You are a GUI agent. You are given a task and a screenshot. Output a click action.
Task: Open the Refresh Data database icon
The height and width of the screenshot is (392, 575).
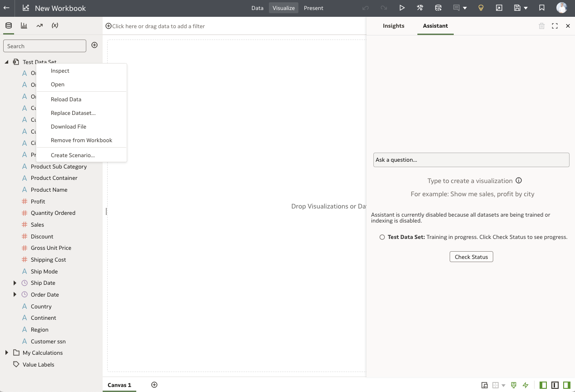tap(438, 8)
